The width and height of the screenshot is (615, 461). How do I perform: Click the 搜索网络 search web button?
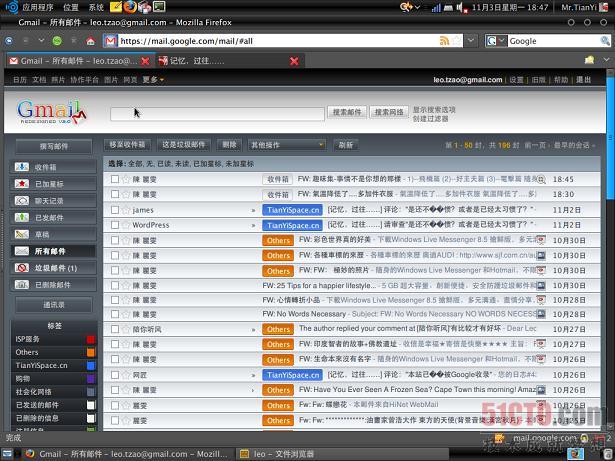tap(389, 112)
